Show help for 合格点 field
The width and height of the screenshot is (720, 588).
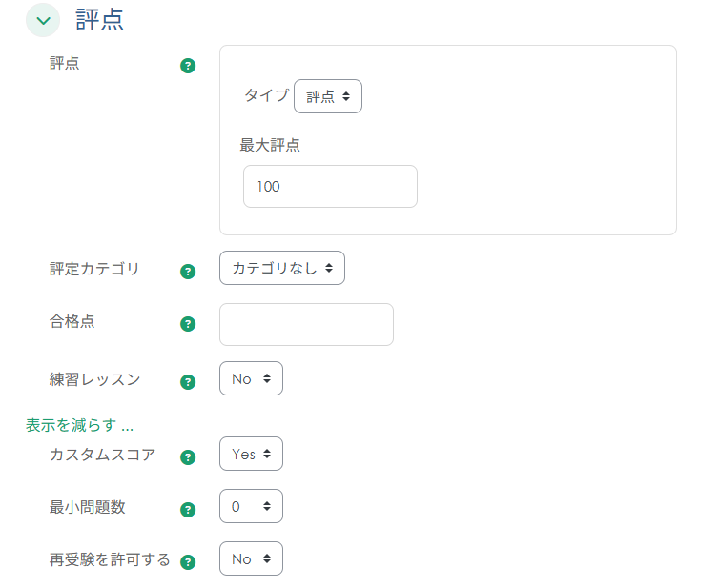[188, 324]
